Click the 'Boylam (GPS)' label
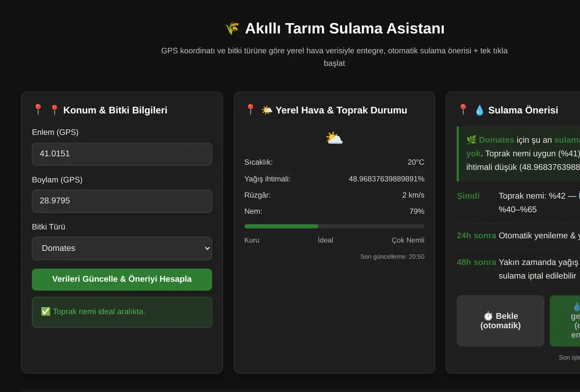580x392 pixels. pyautogui.click(x=57, y=180)
